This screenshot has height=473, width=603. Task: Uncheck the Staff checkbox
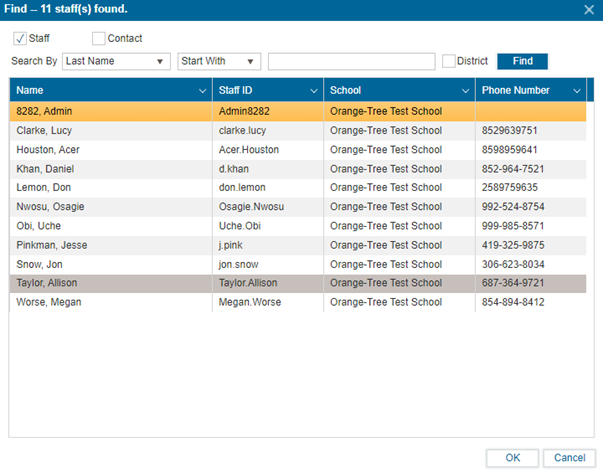pyautogui.click(x=20, y=38)
